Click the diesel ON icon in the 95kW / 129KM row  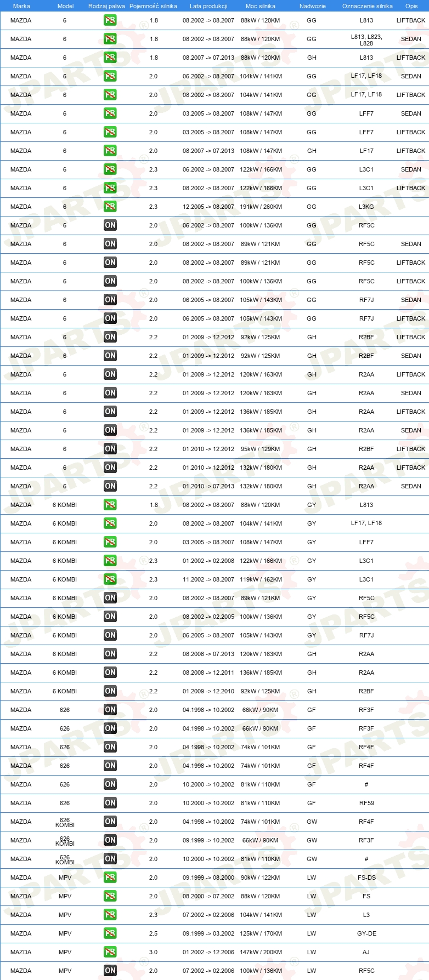click(x=110, y=449)
